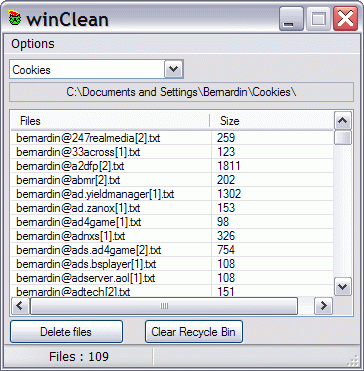Click size value 326
Image resolution: width=364 pixels, height=371 pixels.
(226, 236)
